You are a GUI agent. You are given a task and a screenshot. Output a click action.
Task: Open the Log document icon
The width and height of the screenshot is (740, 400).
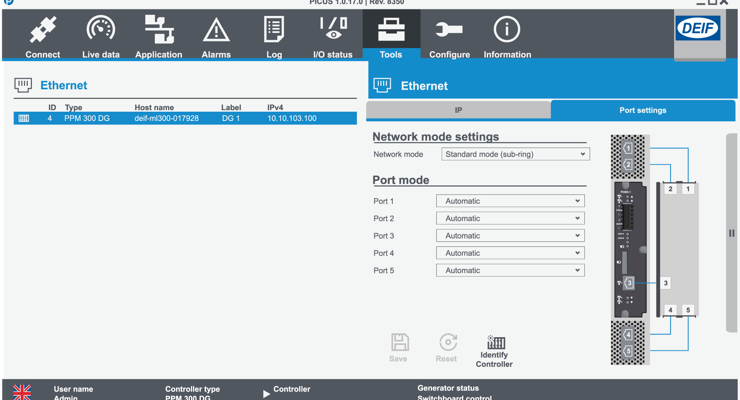tap(274, 33)
